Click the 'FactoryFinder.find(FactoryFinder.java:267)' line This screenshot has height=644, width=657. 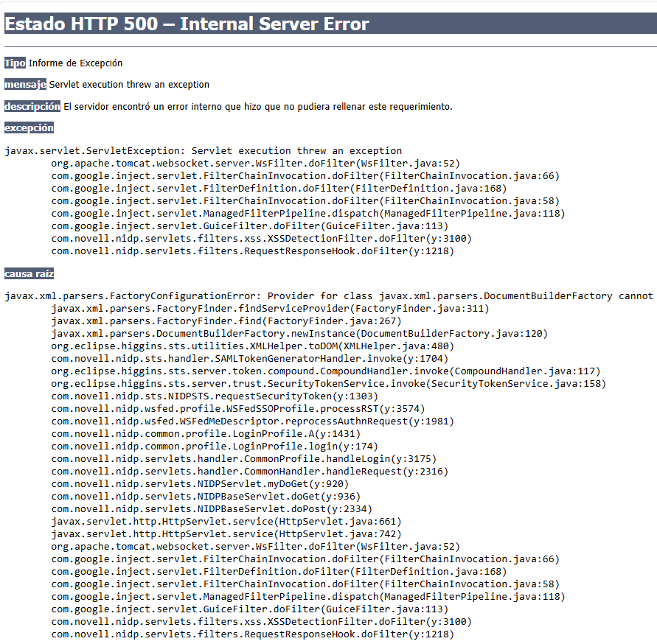[226, 321]
